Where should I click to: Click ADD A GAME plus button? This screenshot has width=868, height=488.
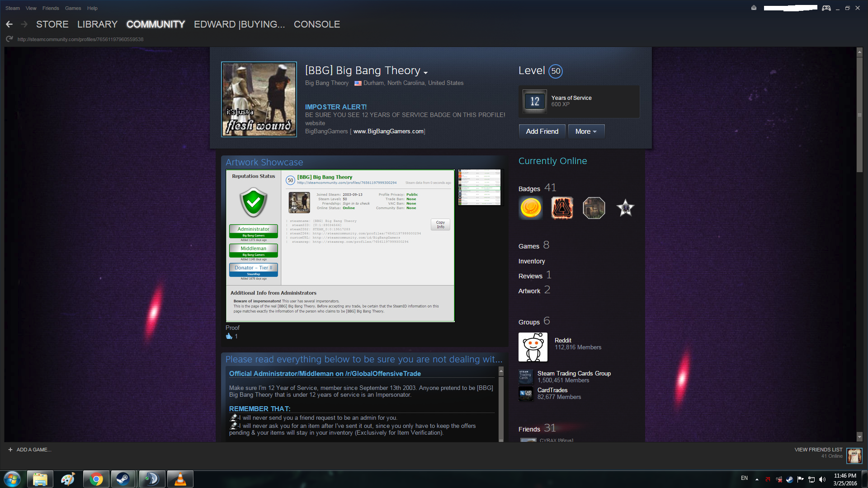(10, 450)
